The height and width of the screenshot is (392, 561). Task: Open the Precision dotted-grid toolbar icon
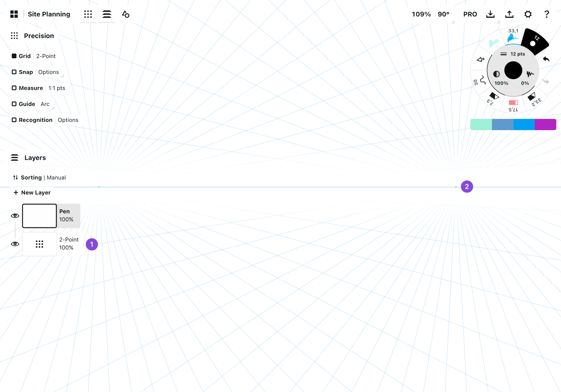pyautogui.click(x=88, y=14)
